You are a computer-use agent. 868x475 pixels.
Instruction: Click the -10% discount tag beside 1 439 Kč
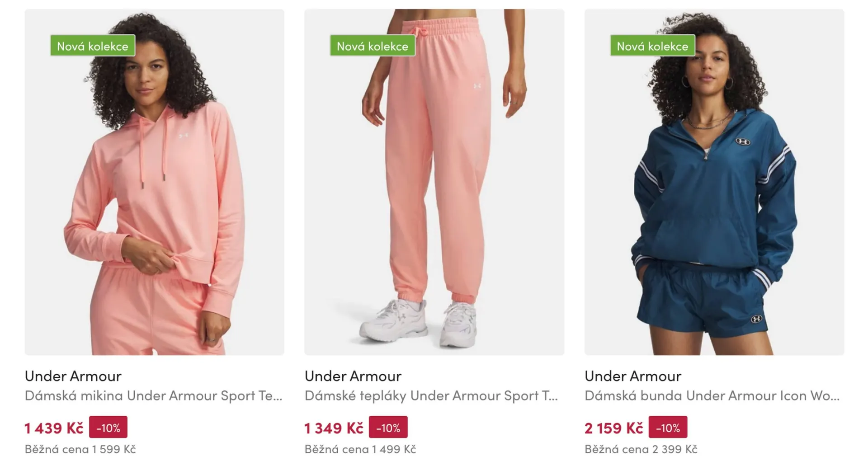(x=108, y=427)
